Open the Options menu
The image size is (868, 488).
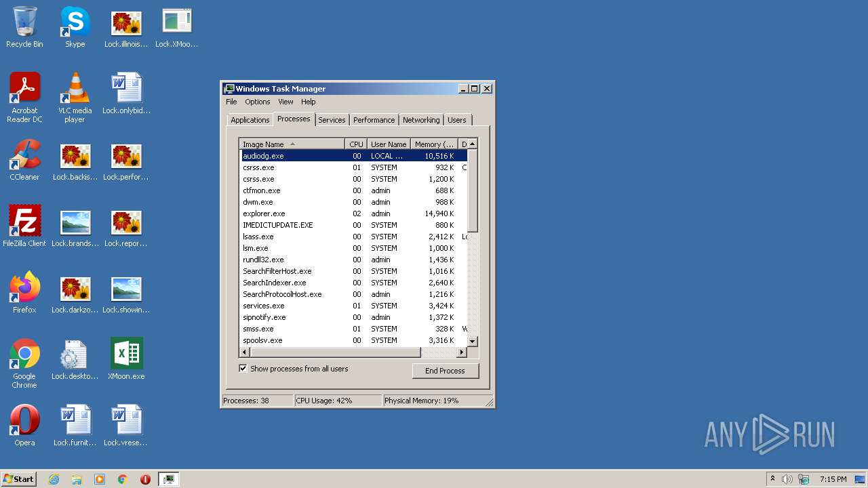pyautogui.click(x=258, y=102)
